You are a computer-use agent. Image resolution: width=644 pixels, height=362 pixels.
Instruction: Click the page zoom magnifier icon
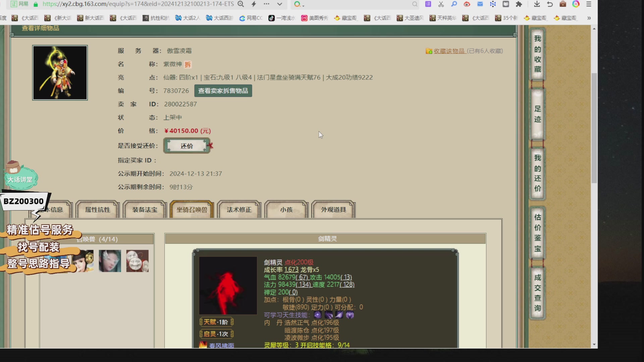[x=240, y=4]
